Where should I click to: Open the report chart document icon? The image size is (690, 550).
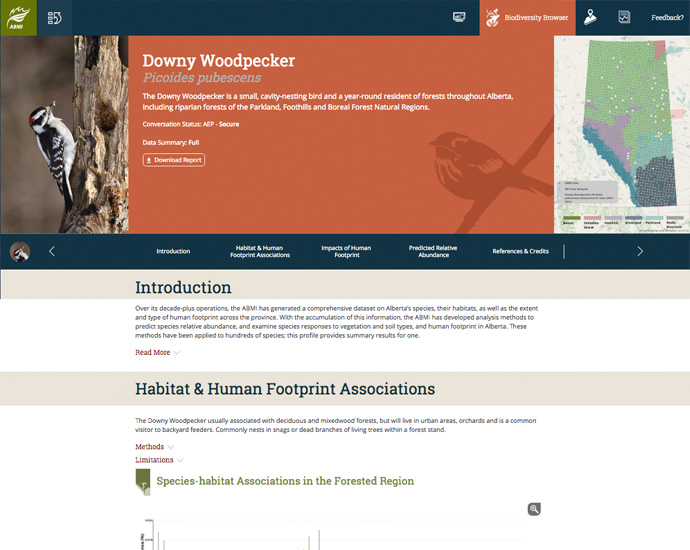pos(624,17)
